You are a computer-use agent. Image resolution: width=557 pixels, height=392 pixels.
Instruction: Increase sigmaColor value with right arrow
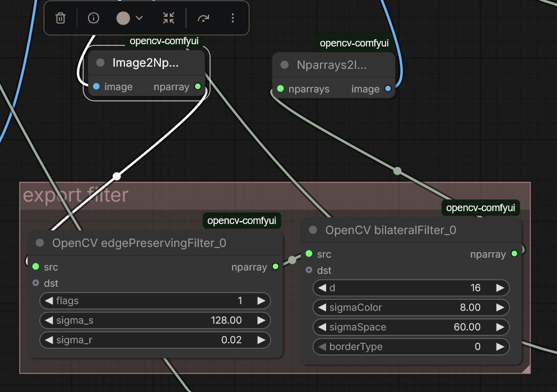pyautogui.click(x=500, y=307)
